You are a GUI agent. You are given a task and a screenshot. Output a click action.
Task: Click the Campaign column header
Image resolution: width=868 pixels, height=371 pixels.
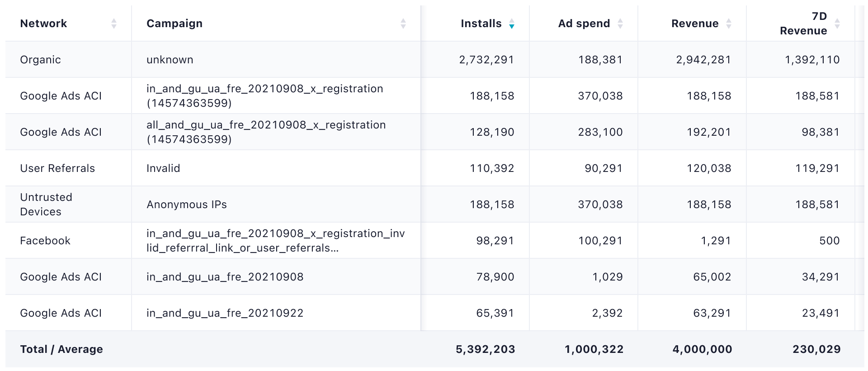pyautogui.click(x=175, y=24)
